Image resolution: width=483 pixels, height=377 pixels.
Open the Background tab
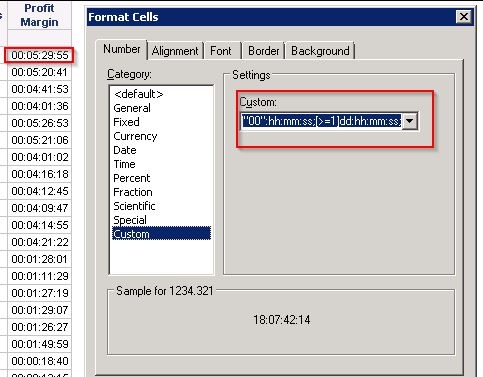point(320,51)
